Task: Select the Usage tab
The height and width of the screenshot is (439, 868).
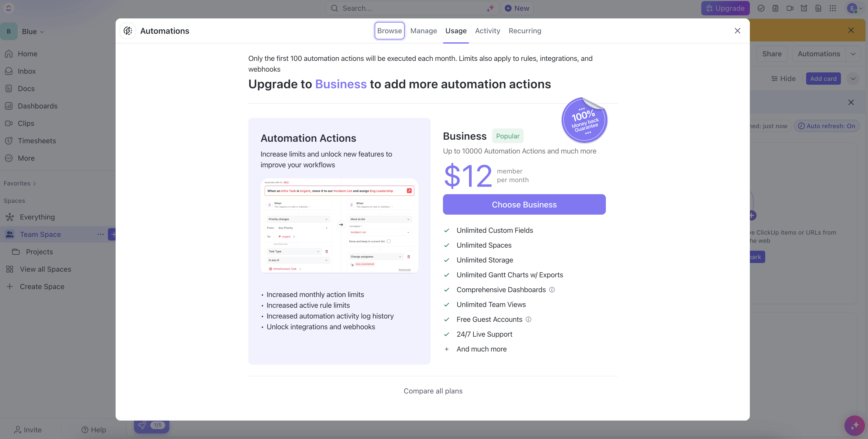Action: click(x=456, y=31)
